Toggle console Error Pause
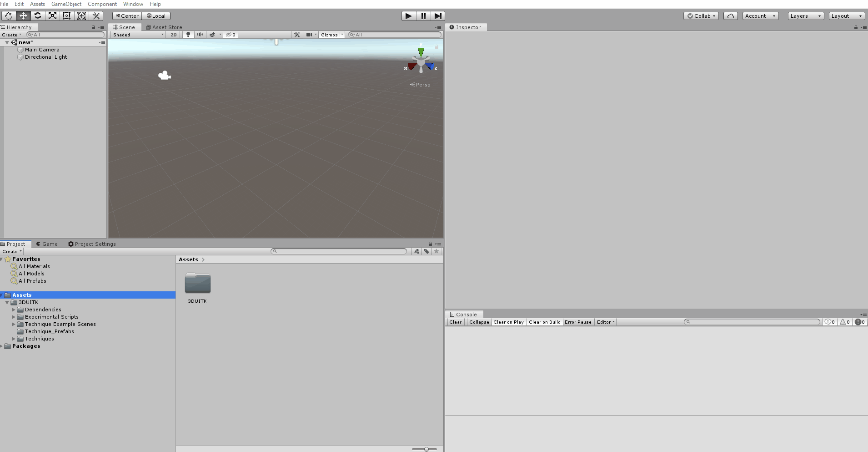The image size is (868, 452). 578,322
